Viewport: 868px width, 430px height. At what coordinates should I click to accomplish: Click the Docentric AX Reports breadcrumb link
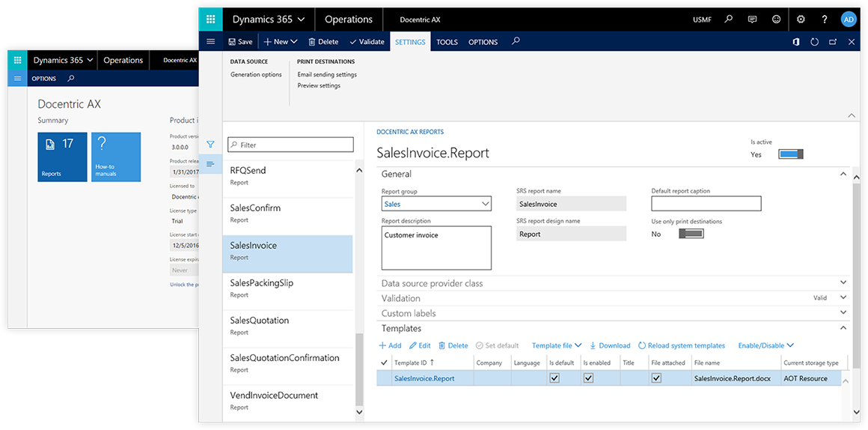[x=409, y=132]
